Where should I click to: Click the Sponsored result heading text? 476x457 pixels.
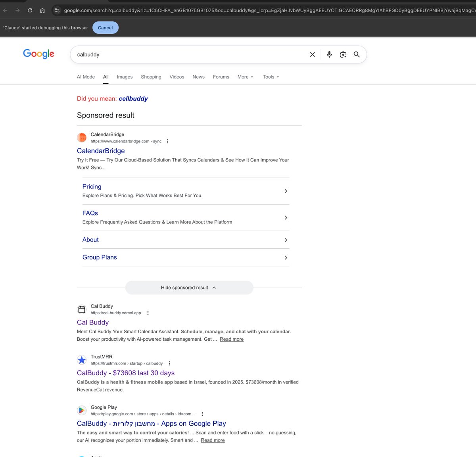106,115
